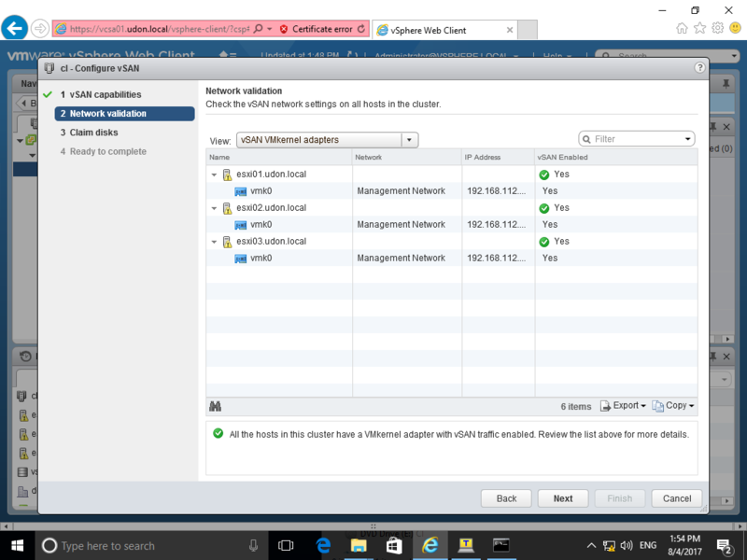Viewport: 747px width, 560px height.
Task: Open Task View in taskbar
Action: pos(286,546)
